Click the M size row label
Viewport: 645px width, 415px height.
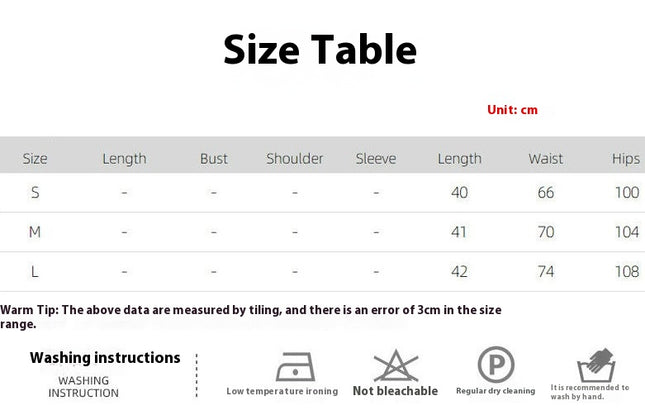35,232
